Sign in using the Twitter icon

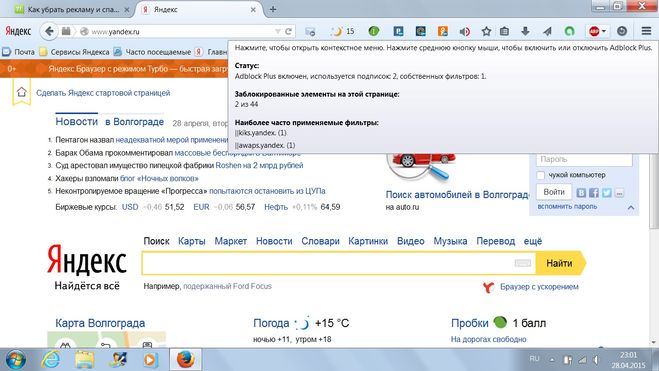(606, 192)
